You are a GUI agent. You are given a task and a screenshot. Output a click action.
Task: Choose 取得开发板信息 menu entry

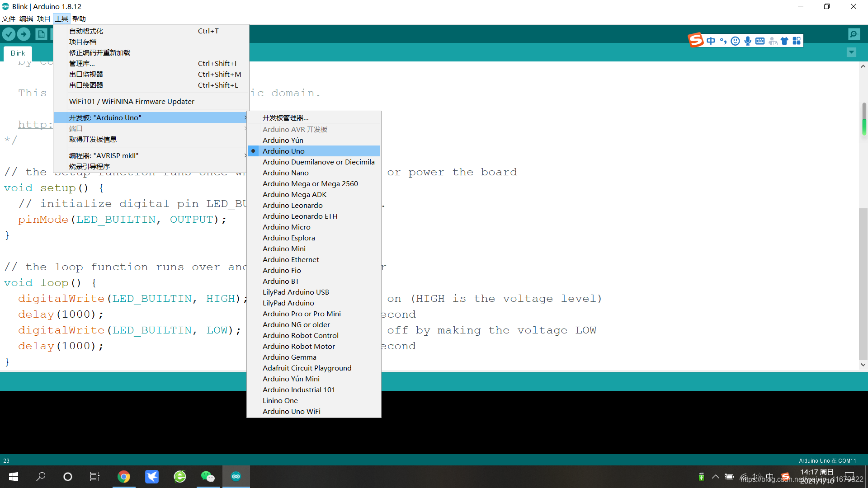[x=151, y=139]
